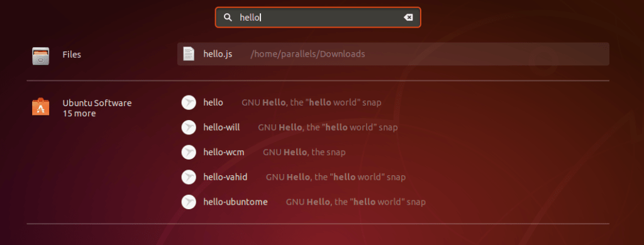Focus the search box containing "hello"
Image resolution: width=644 pixels, height=245 pixels.
click(x=318, y=17)
